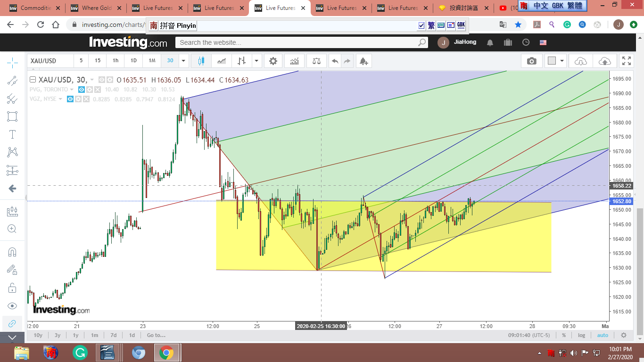Open XAU/USD legend dropdown arrow
The image size is (644, 362).
coord(92,80)
